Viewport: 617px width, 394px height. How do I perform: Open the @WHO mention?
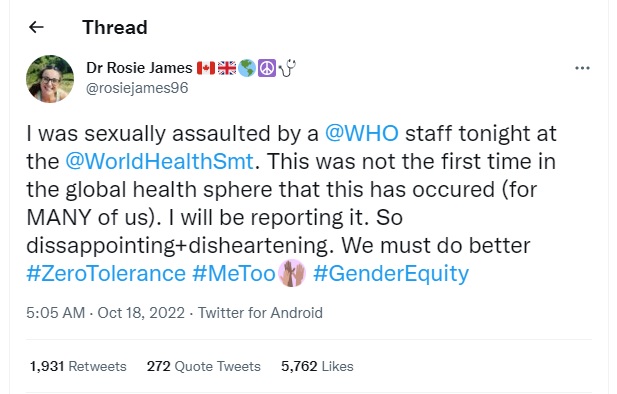[362, 133]
